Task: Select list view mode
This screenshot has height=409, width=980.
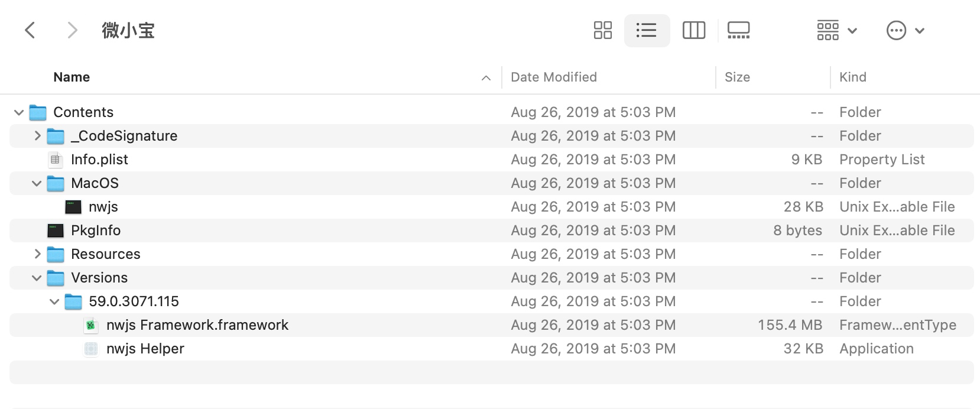Action: point(647,30)
